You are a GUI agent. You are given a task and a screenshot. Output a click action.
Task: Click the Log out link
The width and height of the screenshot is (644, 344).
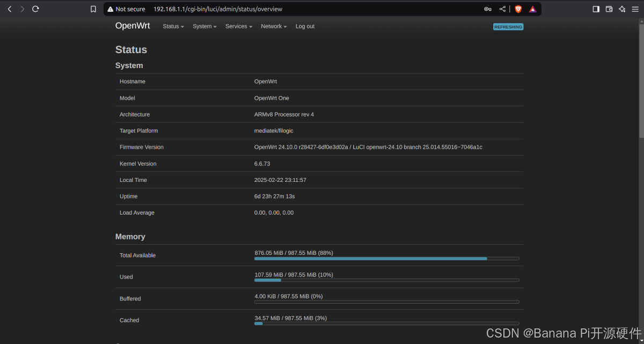coord(305,26)
